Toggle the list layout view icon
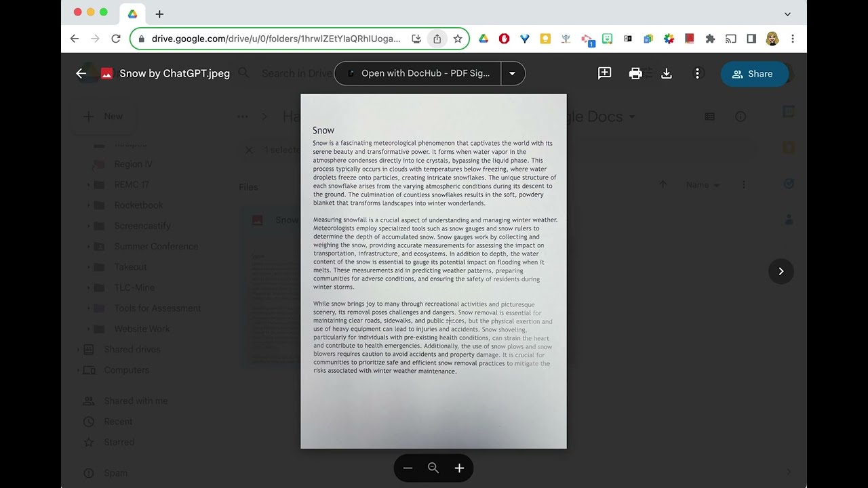The width and height of the screenshot is (868, 488). pyautogui.click(x=709, y=117)
